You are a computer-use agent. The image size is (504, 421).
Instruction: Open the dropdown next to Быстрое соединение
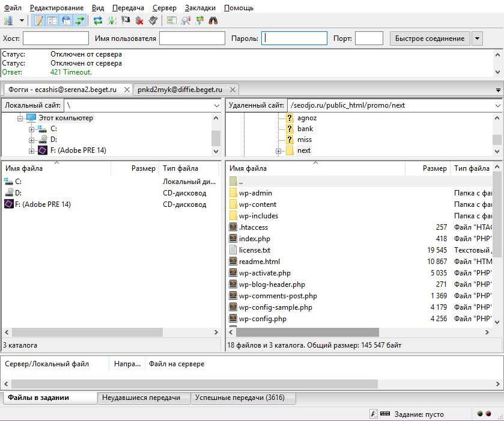tap(477, 38)
